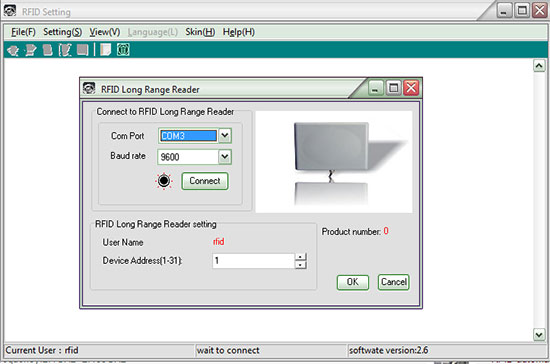Viewport: 550px width, 364px height.
Task: Click the 9600 Baud rate field
Action: (188, 157)
